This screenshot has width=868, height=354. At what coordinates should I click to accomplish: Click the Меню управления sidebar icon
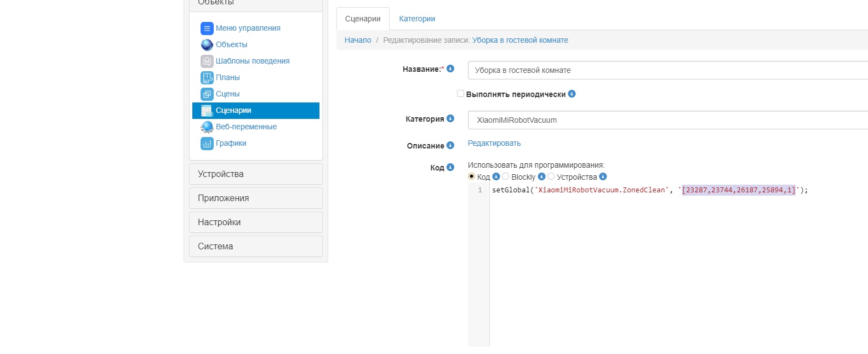[x=207, y=28]
